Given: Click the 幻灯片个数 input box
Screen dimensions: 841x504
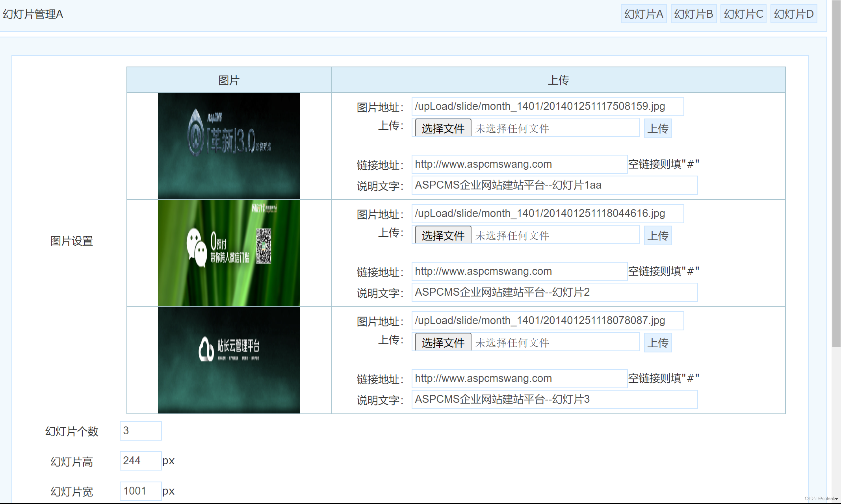Looking at the screenshot, I should pyautogui.click(x=140, y=431).
